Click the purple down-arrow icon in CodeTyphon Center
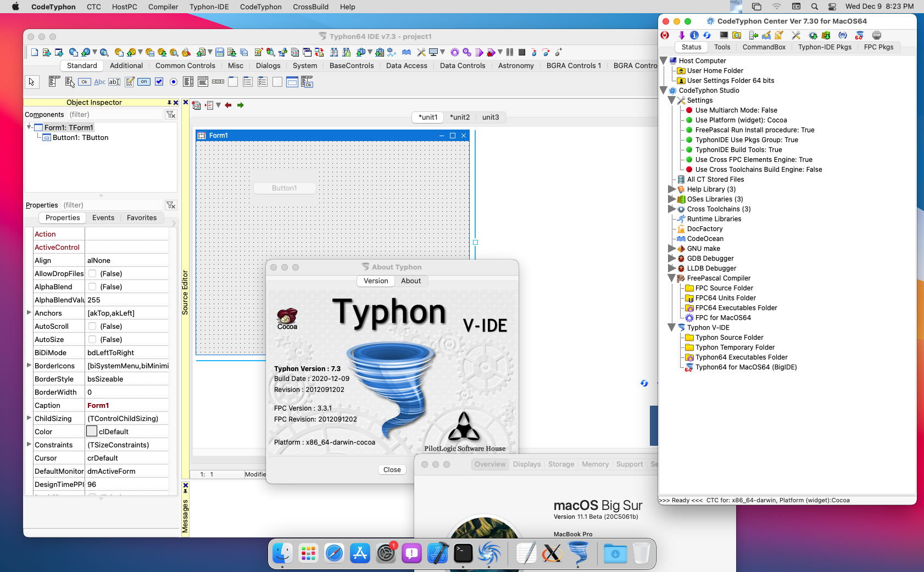The image size is (924, 572). [682, 35]
